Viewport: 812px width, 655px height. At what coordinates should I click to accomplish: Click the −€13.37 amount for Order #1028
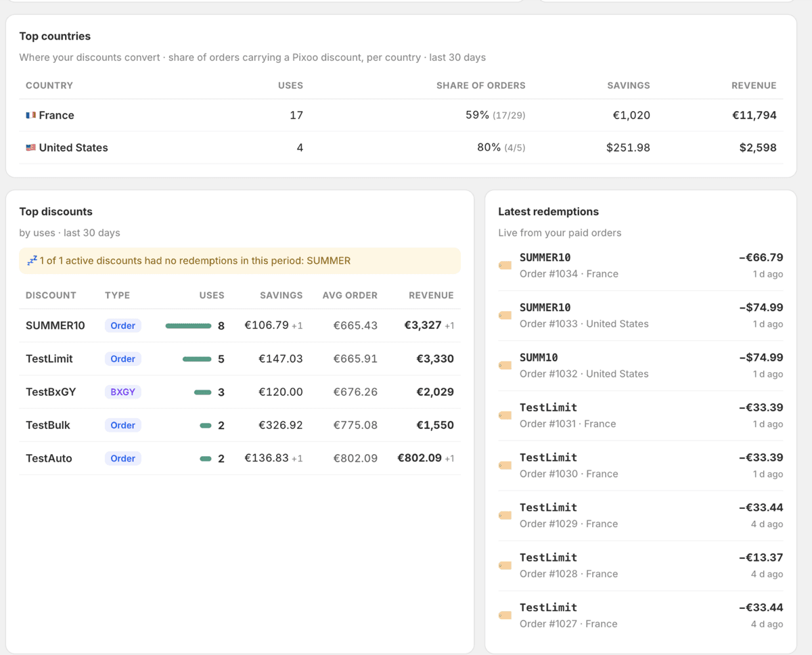761,558
